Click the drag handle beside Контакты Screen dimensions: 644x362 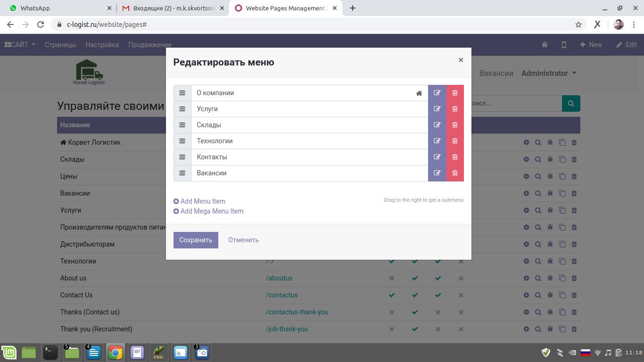[x=182, y=157]
